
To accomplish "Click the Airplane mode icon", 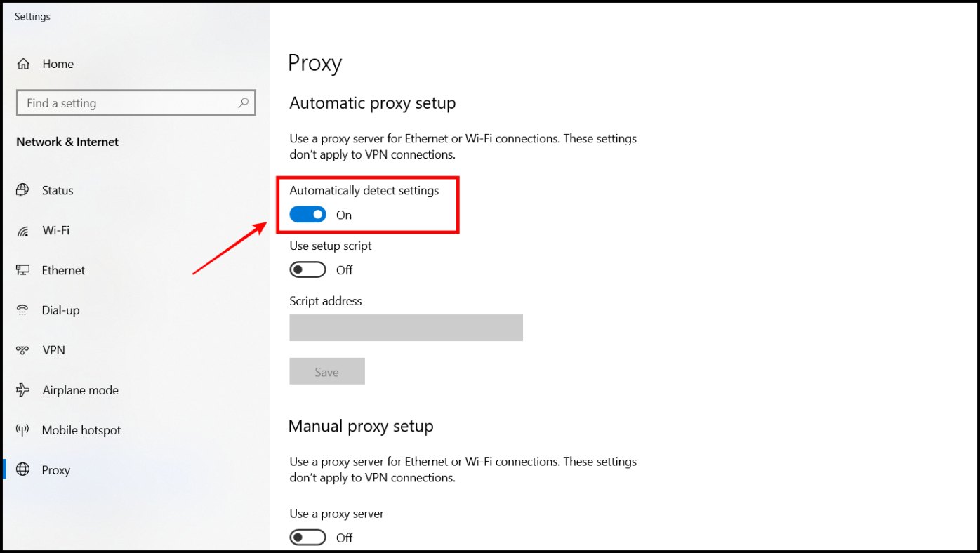I will (x=23, y=390).
